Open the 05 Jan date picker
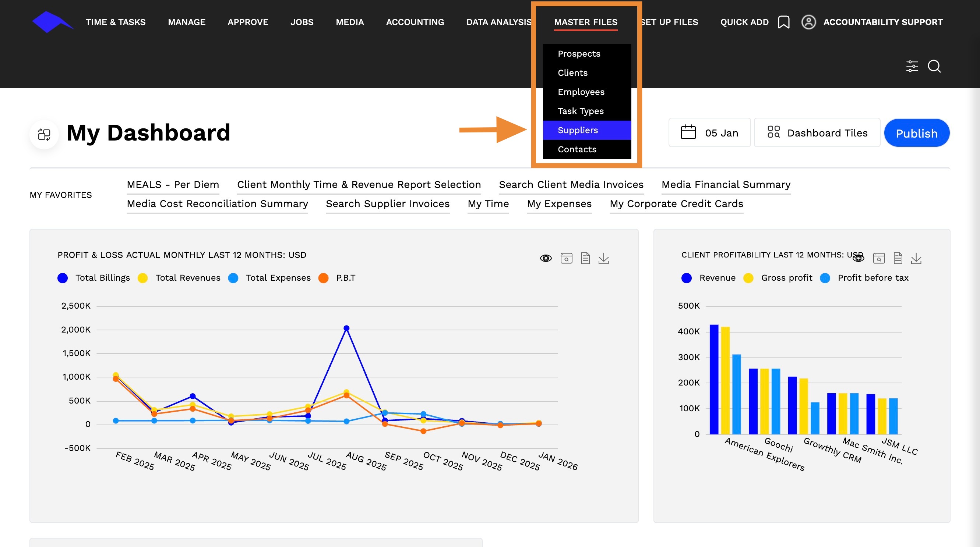 click(709, 133)
